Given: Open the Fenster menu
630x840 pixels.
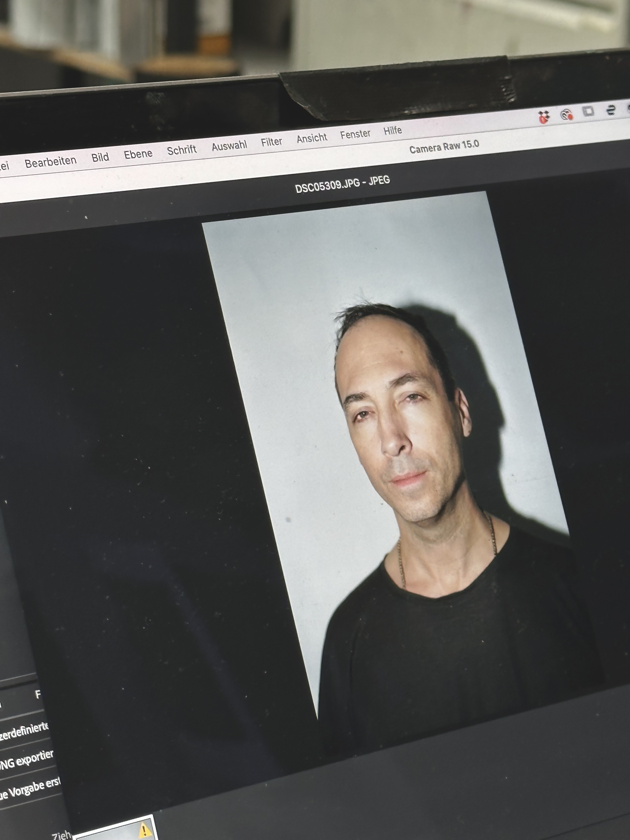Looking at the screenshot, I should pyautogui.click(x=355, y=134).
